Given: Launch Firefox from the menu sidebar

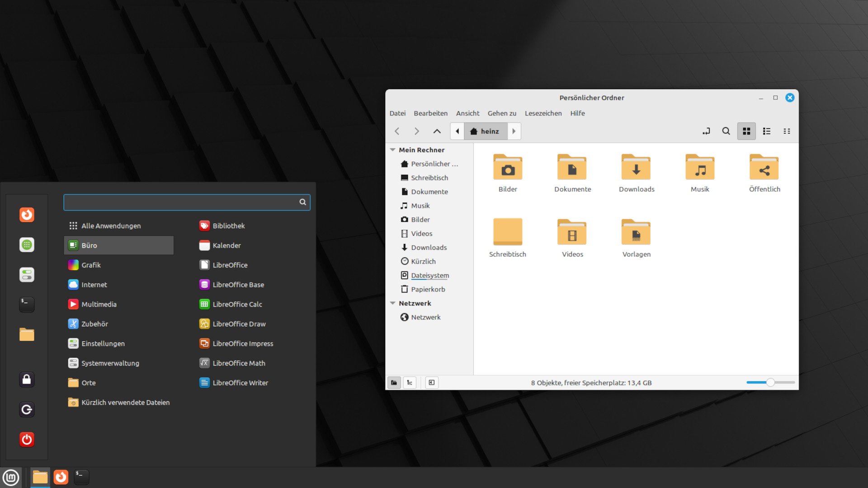Looking at the screenshot, I should point(27,215).
